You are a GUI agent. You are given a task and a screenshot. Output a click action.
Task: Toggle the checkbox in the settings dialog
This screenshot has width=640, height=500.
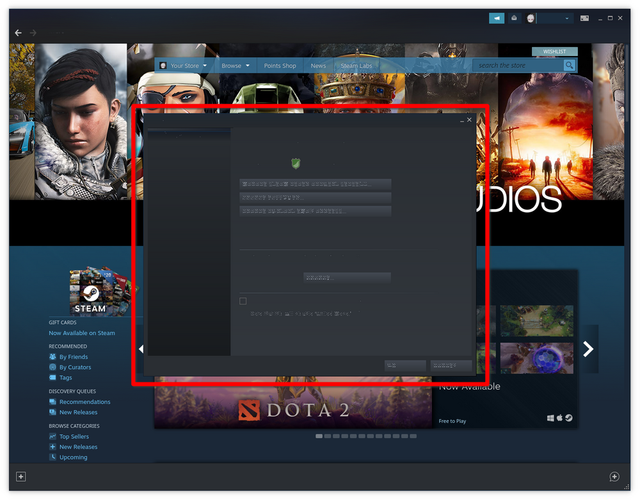tap(243, 301)
